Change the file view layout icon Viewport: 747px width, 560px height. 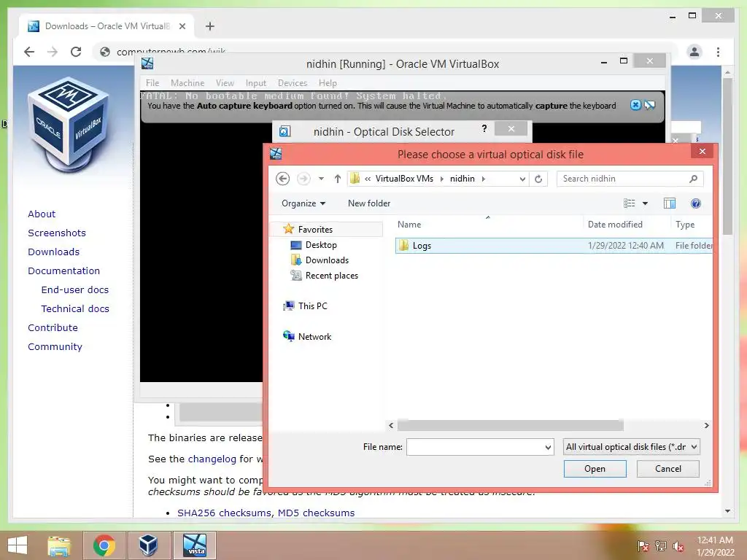(629, 203)
